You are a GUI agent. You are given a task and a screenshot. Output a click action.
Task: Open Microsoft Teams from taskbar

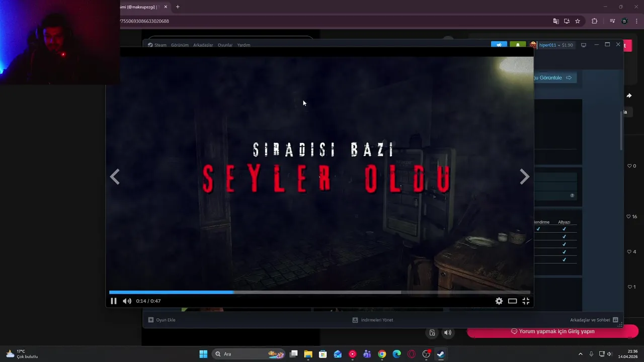click(367, 354)
